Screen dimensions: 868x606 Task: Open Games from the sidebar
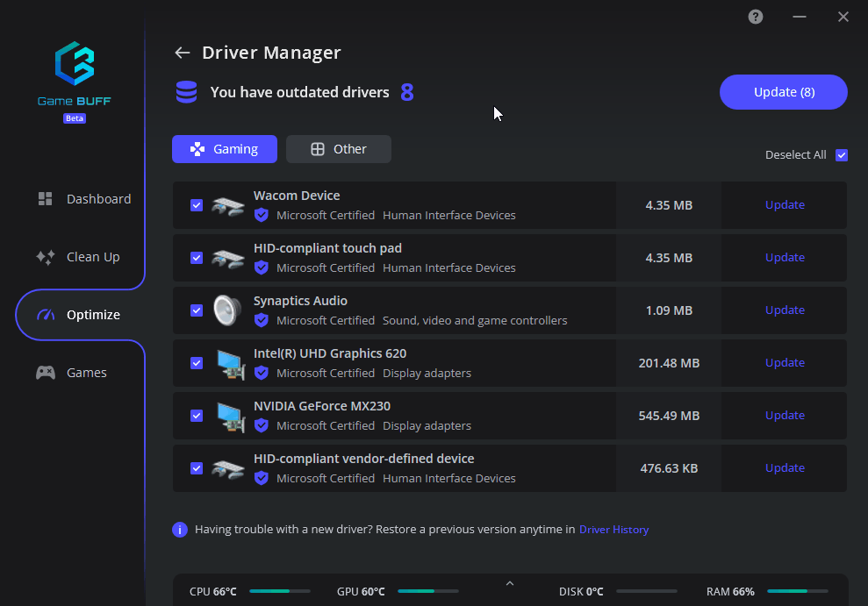pos(72,373)
